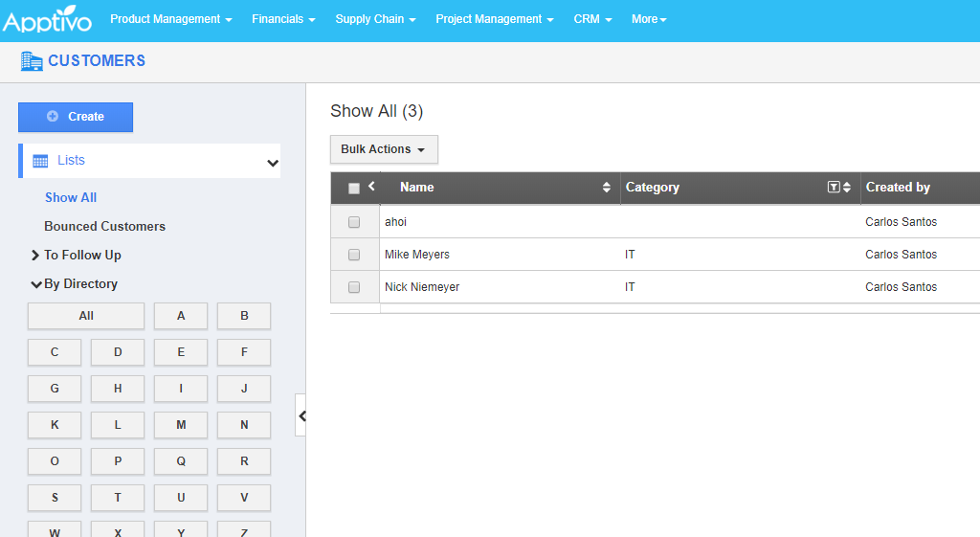The width and height of the screenshot is (980, 537).
Task: Tick the Mike Meyers row checkbox
Action: coord(354,255)
